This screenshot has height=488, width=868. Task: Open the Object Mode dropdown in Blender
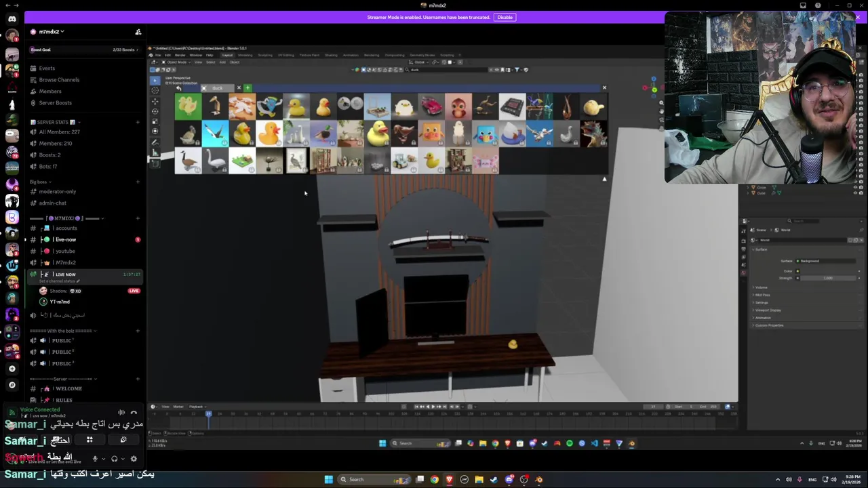point(175,62)
